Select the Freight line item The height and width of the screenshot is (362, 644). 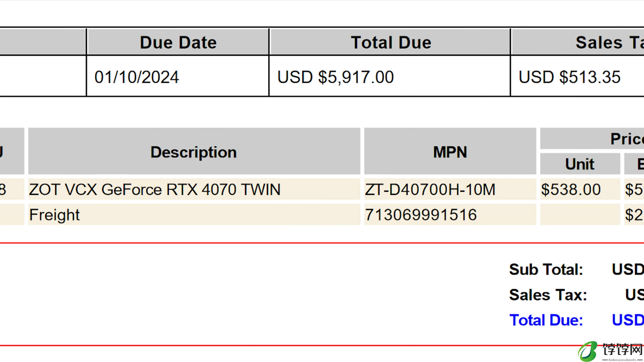pyautogui.click(x=322, y=215)
